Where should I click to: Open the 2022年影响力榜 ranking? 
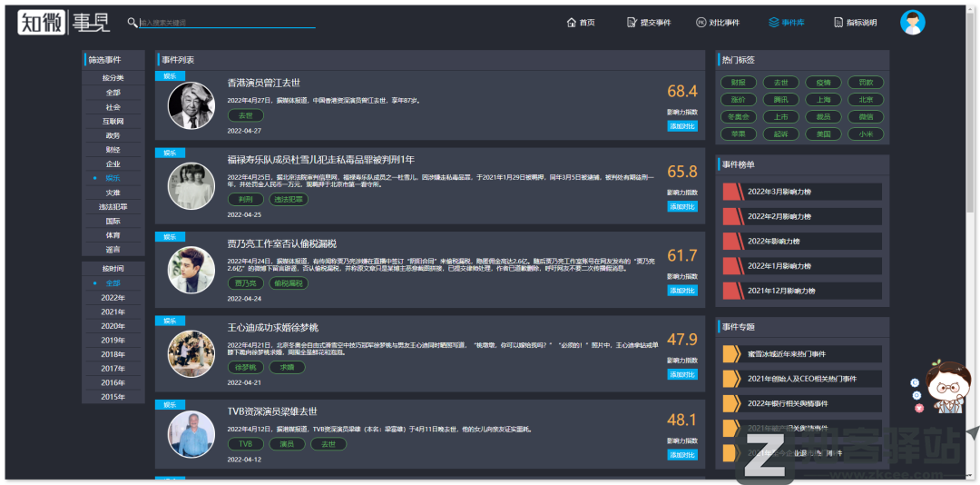773,242
